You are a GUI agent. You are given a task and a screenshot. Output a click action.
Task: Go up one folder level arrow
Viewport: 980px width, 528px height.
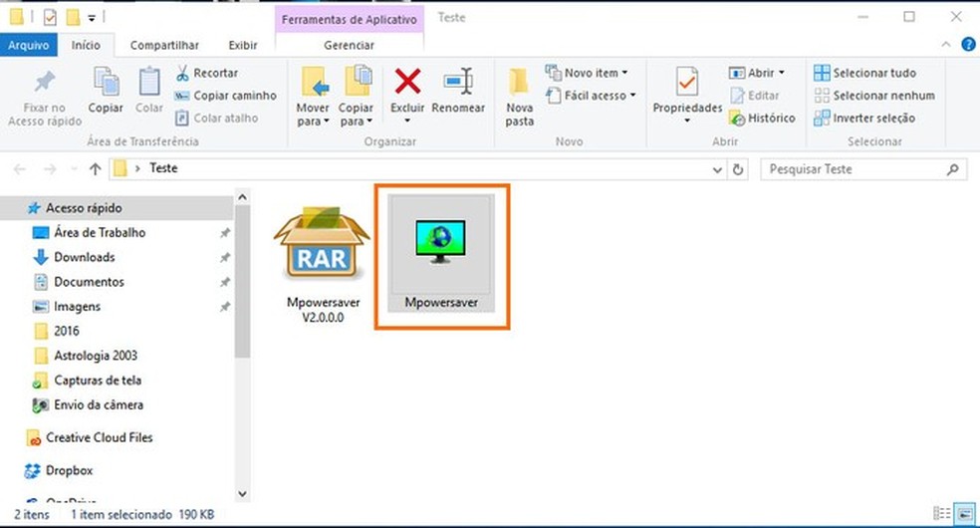click(x=95, y=168)
